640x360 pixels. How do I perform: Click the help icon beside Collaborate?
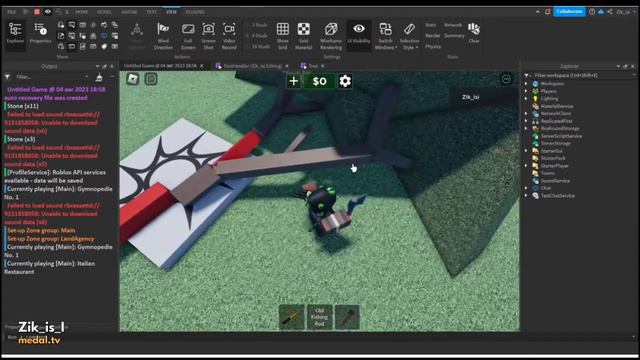pos(592,11)
